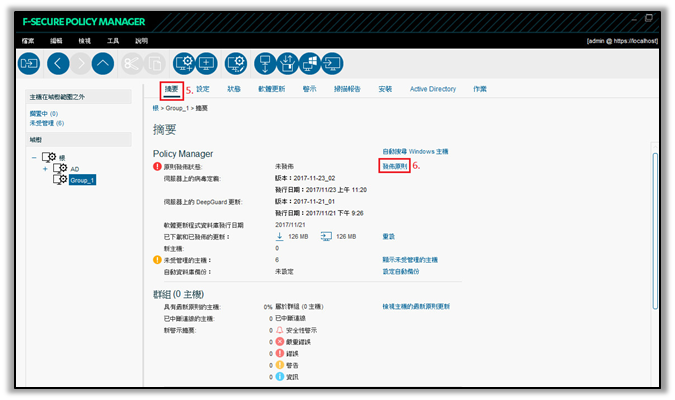Select the AD node label in the tree

tap(75, 169)
